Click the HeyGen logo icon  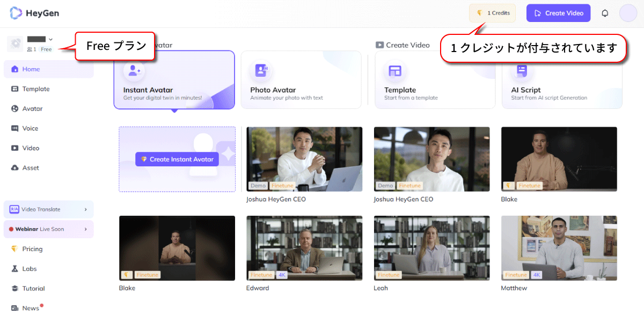(x=16, y=13)
